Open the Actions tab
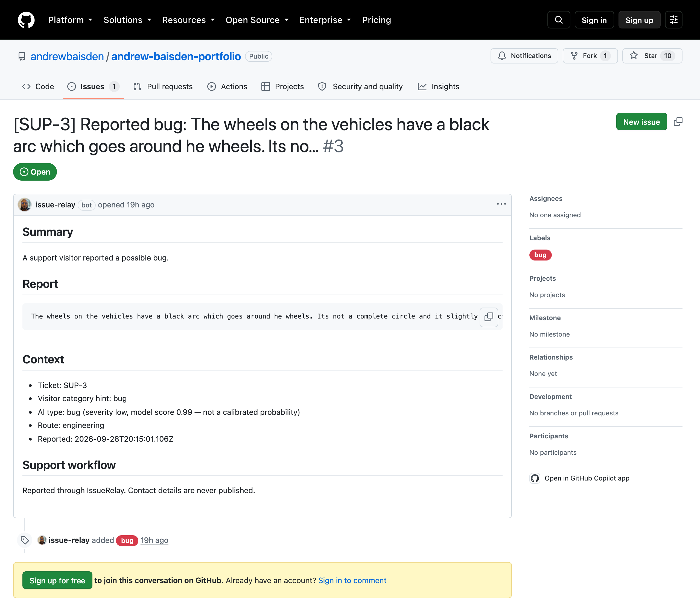 [227, 86]
